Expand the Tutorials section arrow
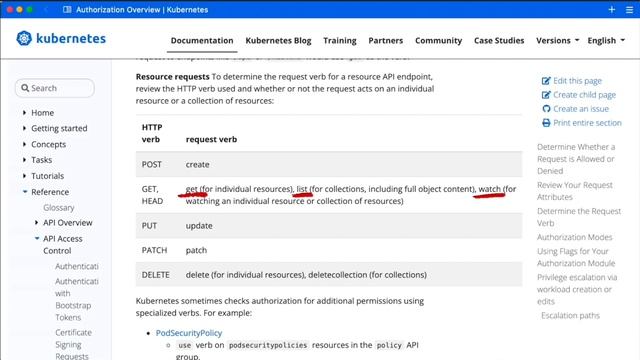This screenshot has height=360, width=640. pyautogui.click(x=24, y=176)
